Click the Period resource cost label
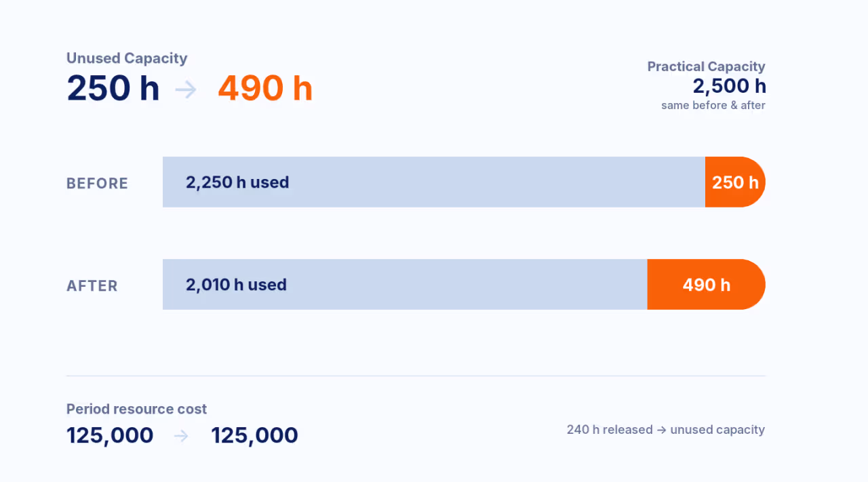868x482 pixels. point(136,409)
